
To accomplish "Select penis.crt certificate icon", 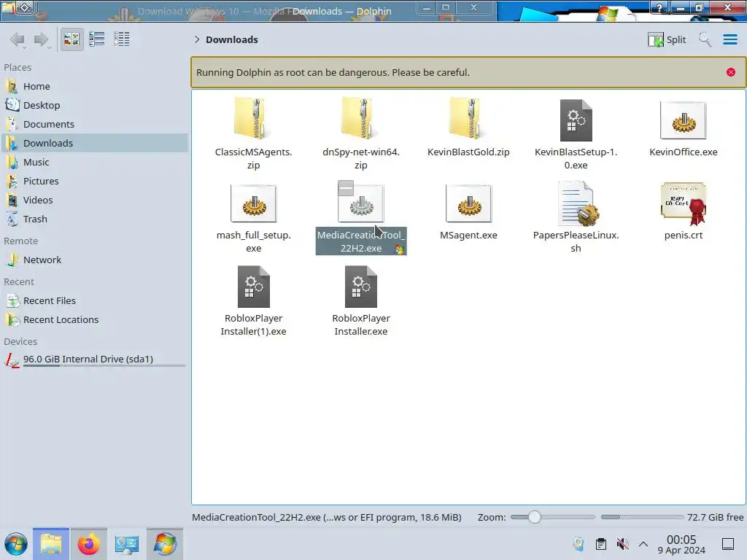I will pyautogui.click(x=683, y=203).
